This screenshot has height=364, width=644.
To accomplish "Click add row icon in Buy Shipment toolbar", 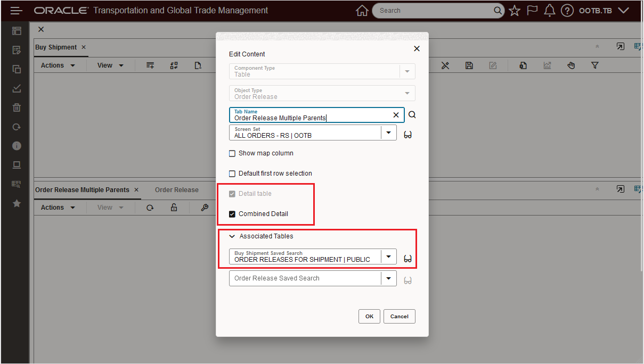I will coord(150,65).
